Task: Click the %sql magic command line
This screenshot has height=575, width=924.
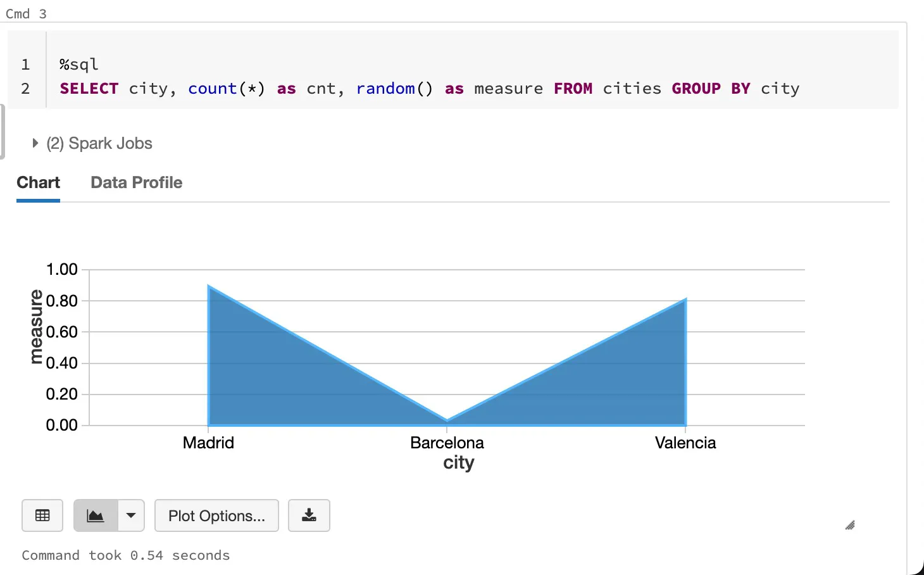Action: point(78,63)
